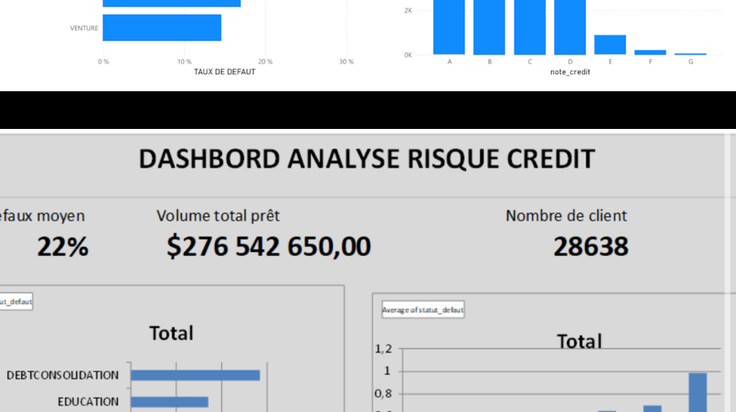Click the note_credit axis title
Image resolution: width=736 pixels, height=412 pixels.
[570, 72]
